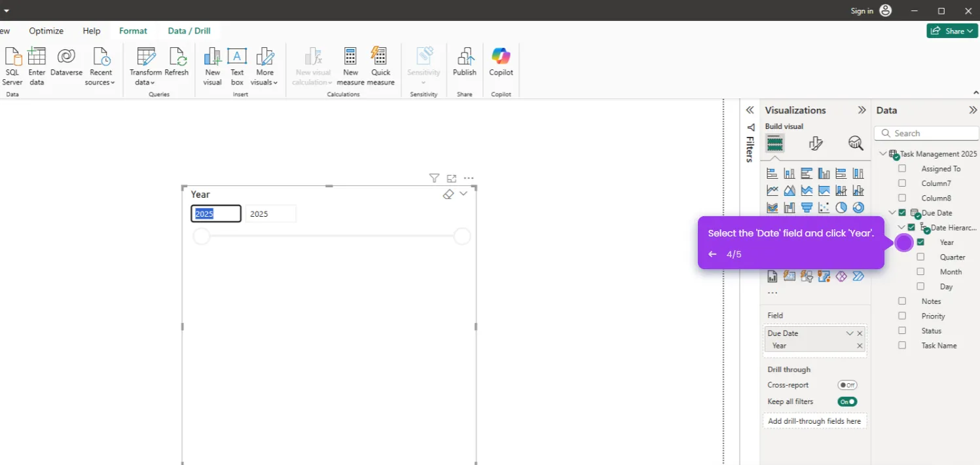Click the Sign in account icon

886,10
